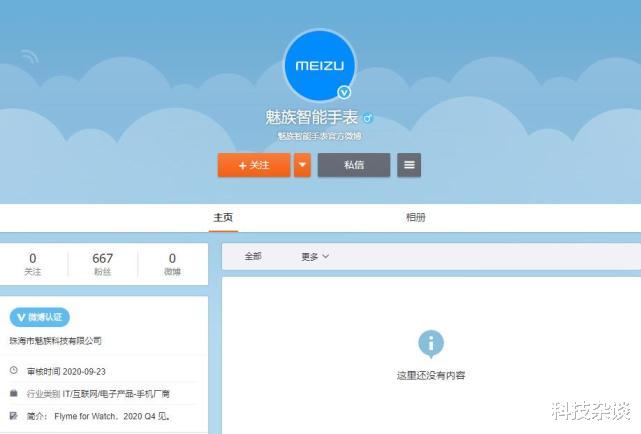Viewport: 641px width, 434px height.
Task: Click the info icon above 这里还没有内容
Action: click(x=431, y=344)
